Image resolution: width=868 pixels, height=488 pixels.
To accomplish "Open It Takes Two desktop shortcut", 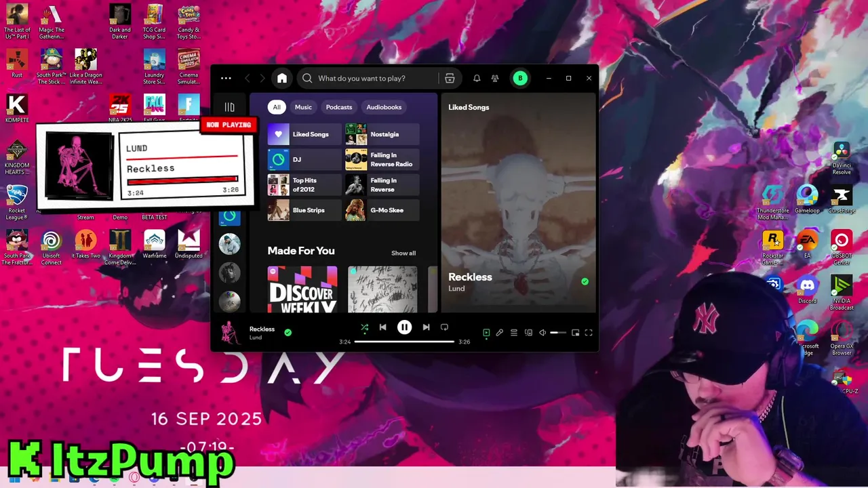I will [85, 244].
